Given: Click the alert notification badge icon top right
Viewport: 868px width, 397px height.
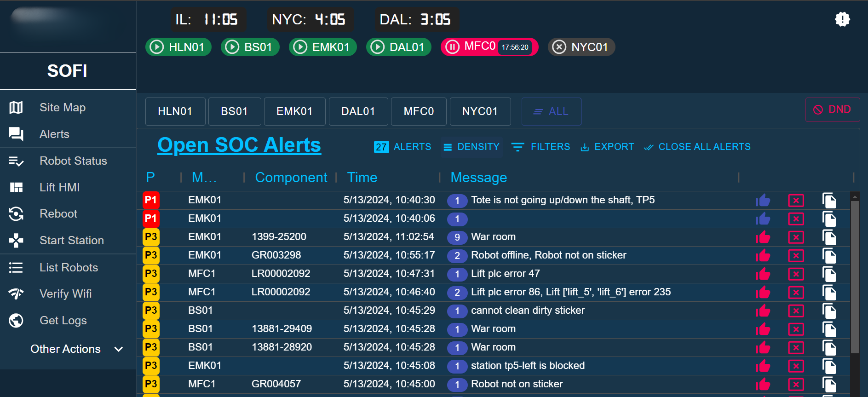Looking at the screenshot, I should tap(842, 19).
